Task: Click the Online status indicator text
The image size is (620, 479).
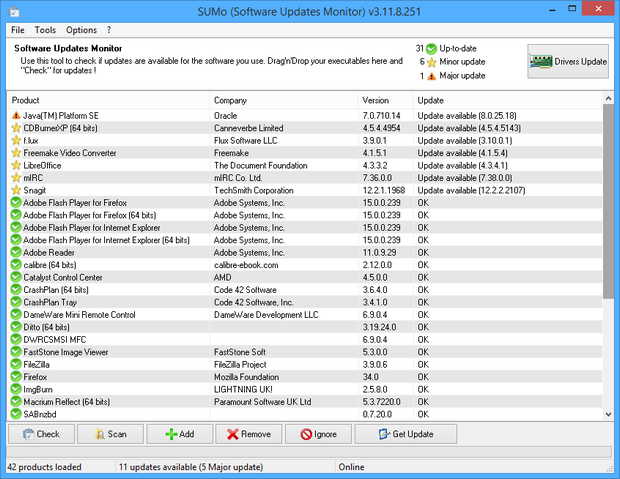Action: [352, 467]
